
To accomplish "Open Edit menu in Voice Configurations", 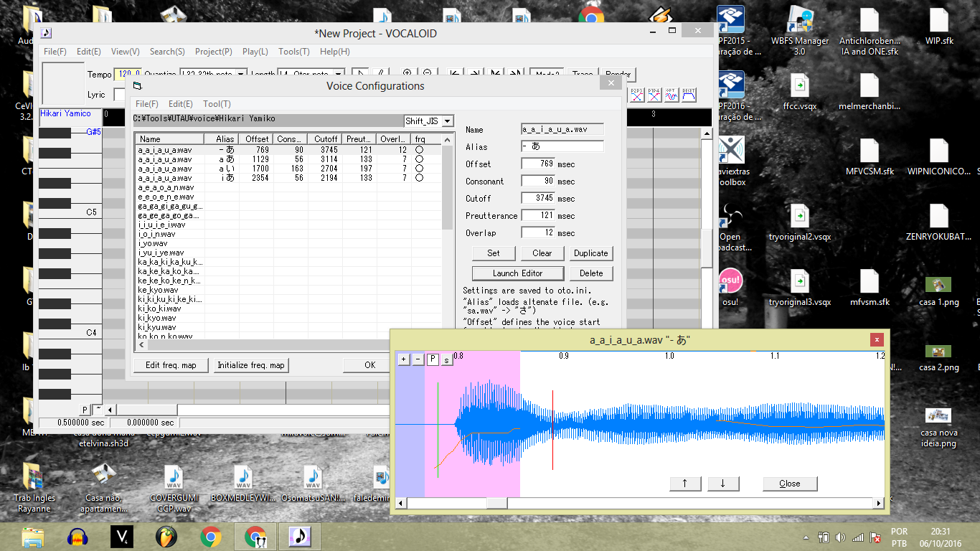I will (x=180, y=104).
